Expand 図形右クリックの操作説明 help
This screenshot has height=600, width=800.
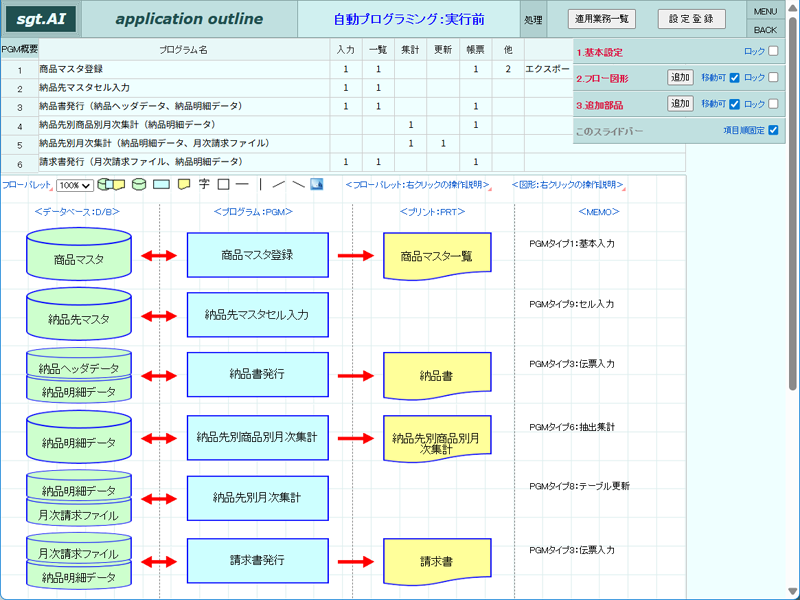568,185
